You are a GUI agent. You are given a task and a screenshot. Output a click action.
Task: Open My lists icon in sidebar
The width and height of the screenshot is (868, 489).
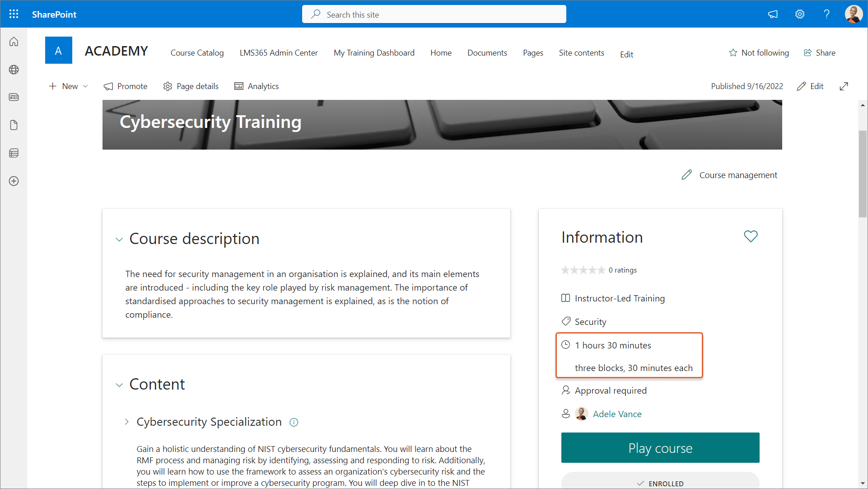point(14,153)
